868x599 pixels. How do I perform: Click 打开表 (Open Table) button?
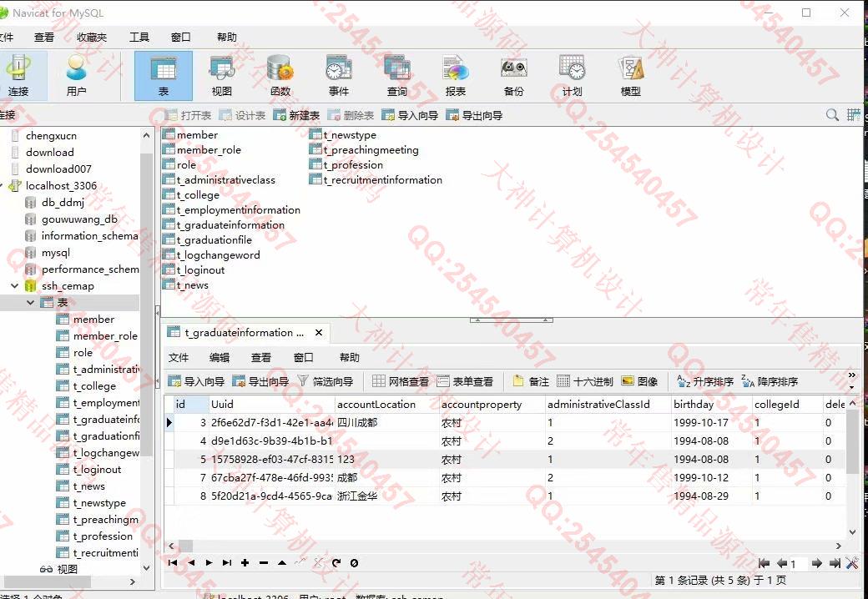pyautogui.click(x=189, y=115)
